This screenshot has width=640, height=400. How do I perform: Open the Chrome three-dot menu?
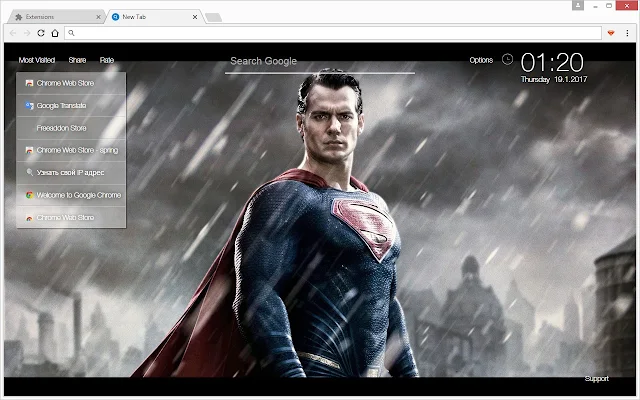tap(627, 33)
